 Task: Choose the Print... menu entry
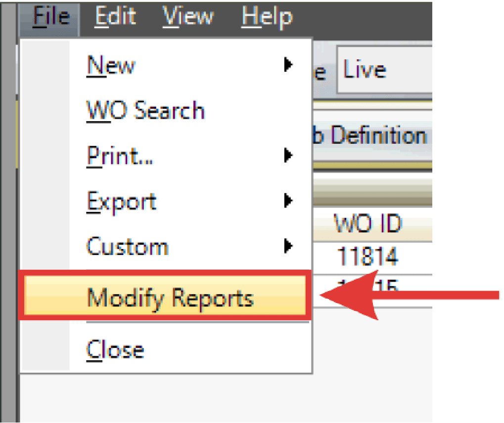click(x=120, y=156)
